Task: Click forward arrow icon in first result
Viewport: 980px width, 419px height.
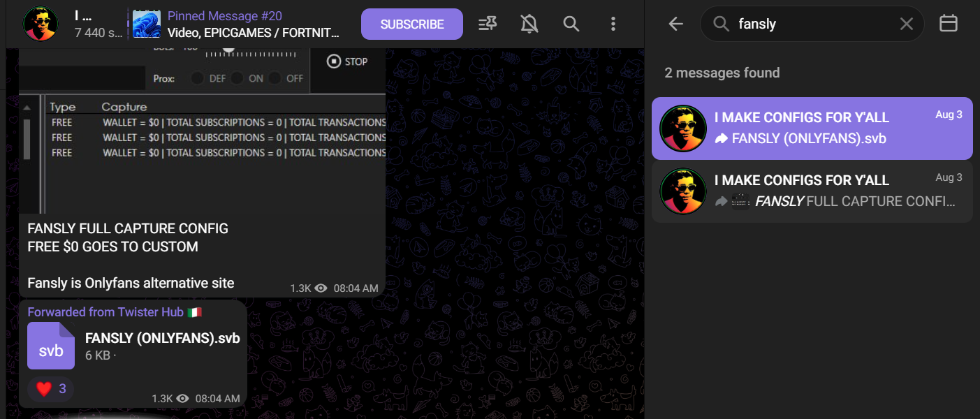Action: [x=722, y=139]
